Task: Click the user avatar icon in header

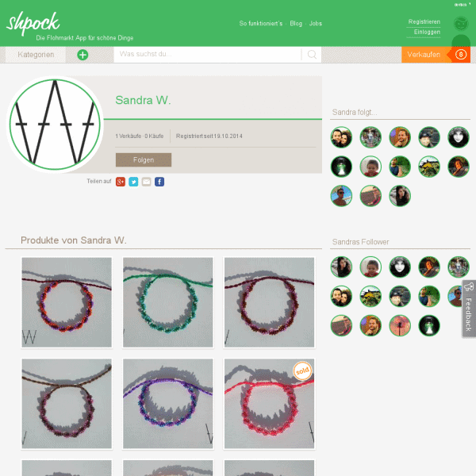Action: [461, 24]
